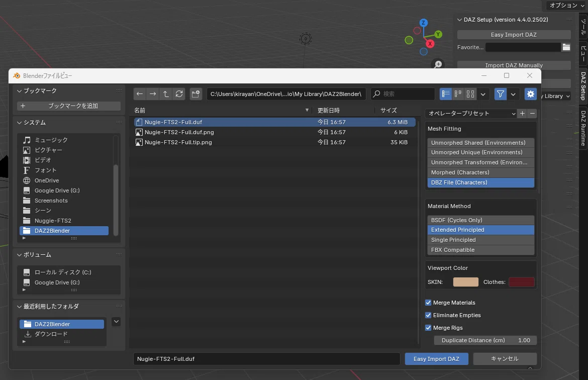Viewport: 588px width, 380px height.
Task: Collapse the 最近利用したフォルダ panel
Action: point(20,307)
